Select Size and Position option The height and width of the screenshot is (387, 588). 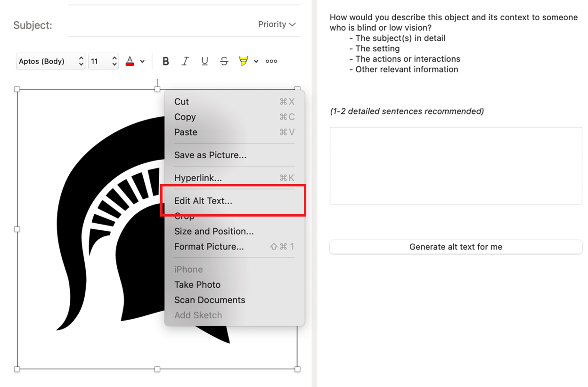click(x=214, y=231)
